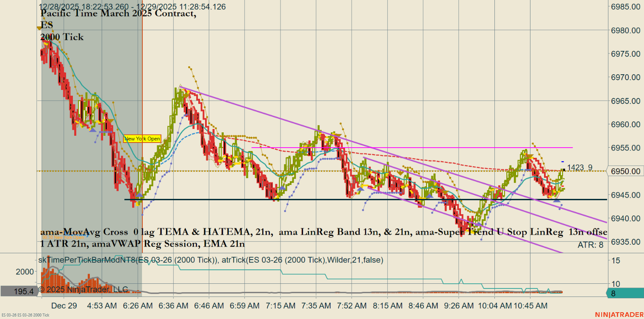Select the black horizontal support line near 6944

pos(366,199)
